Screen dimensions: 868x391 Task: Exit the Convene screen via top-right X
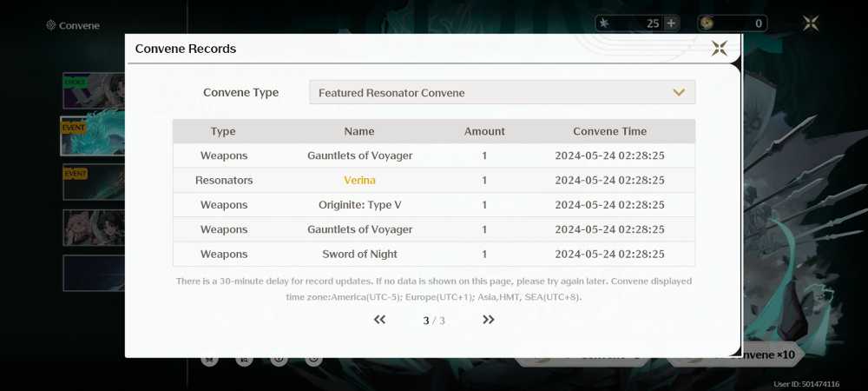811,23
